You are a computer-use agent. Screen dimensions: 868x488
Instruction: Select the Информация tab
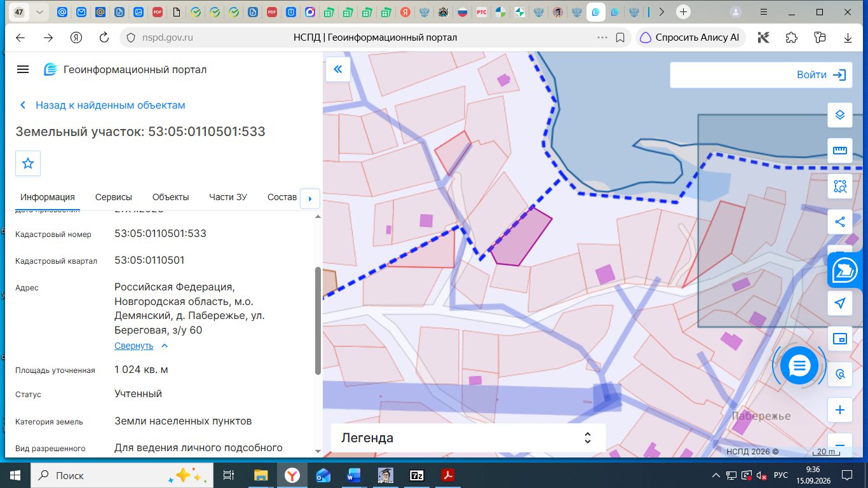click(48, 197)
